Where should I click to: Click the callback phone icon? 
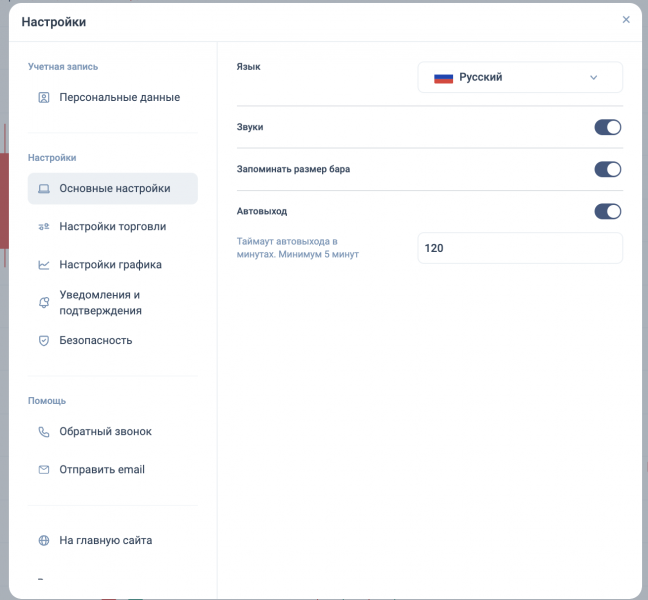point(44,432)
